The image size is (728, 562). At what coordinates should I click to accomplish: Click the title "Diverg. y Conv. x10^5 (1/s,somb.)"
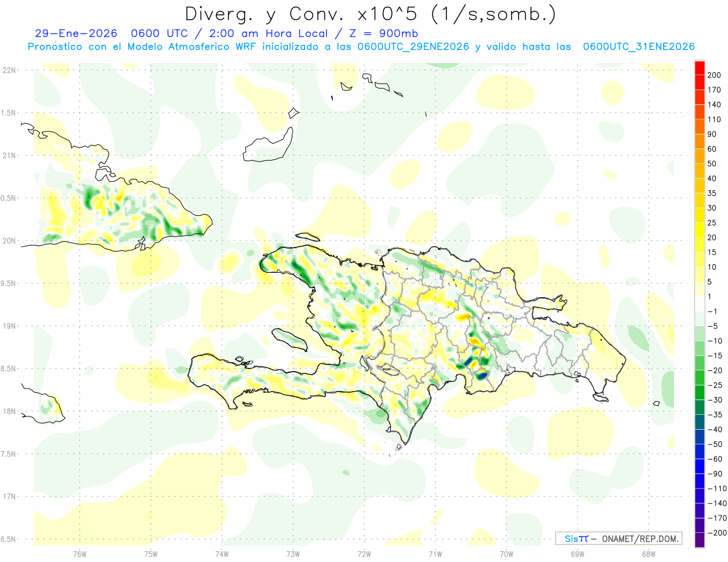pyautogui.click(x=370, y=14)
